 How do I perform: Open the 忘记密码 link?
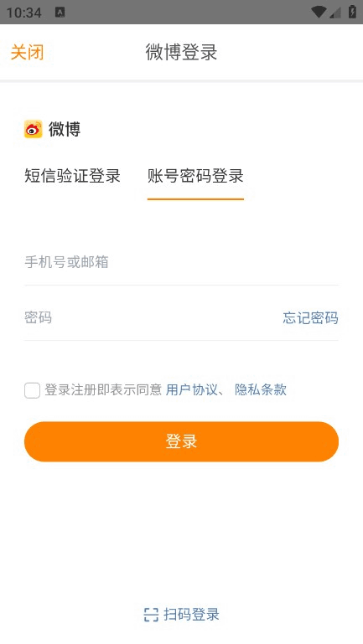[x=311, y=318]
